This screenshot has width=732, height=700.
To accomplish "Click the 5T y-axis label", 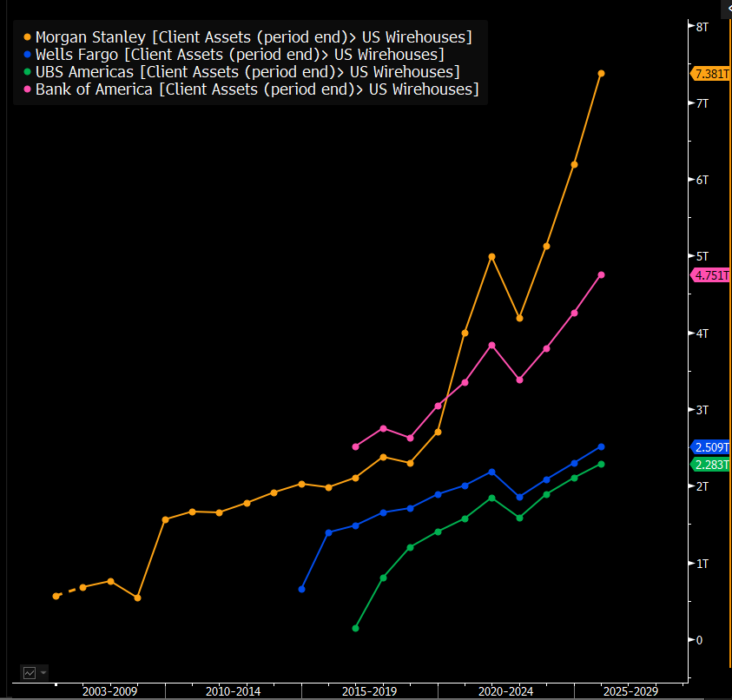I will (x=702, y=256).
